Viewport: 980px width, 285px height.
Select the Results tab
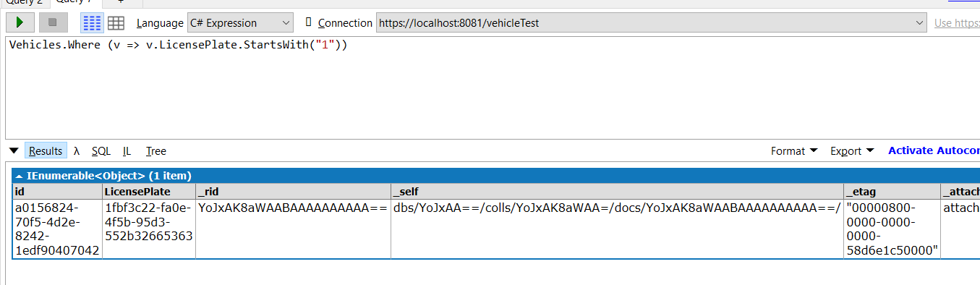(46, 150)
